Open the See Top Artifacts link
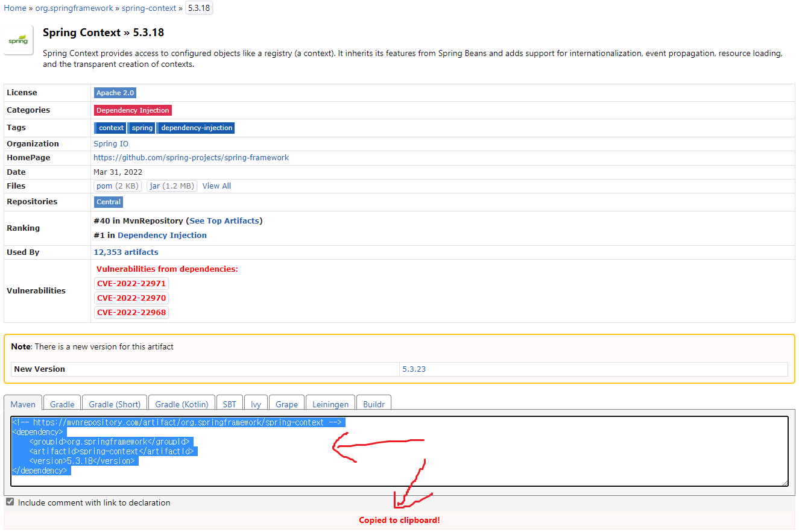This screenshot has height=532, width=799. [x=224, y=221]
